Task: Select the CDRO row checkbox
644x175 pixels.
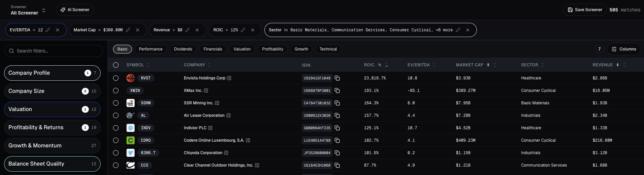Action: [116, 140]
